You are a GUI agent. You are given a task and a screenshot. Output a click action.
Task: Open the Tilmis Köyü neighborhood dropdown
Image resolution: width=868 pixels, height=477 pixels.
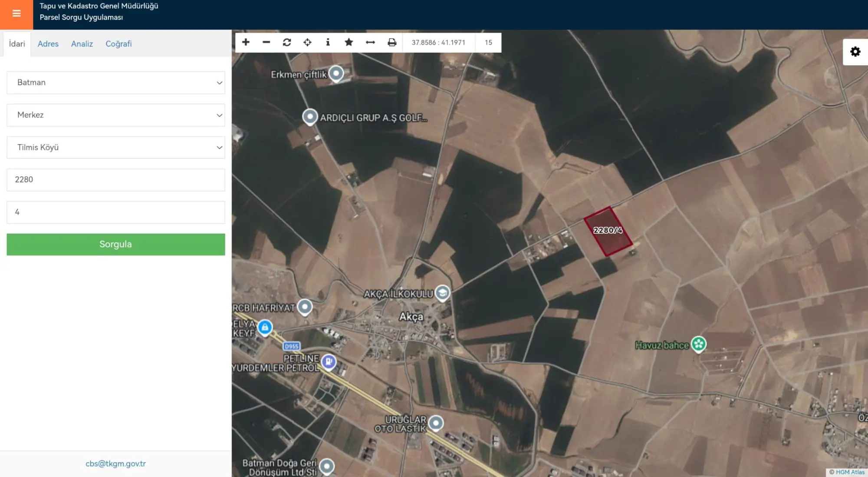click(x=116, y=147)
